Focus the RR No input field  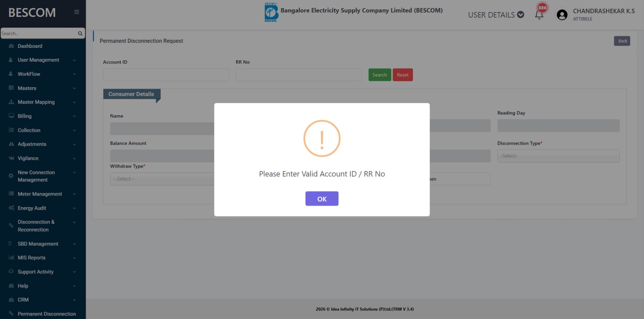pos(299,75)
